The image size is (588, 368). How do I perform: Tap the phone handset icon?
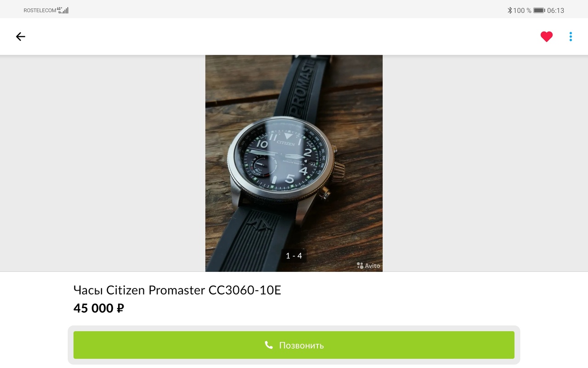coord(269,345)
